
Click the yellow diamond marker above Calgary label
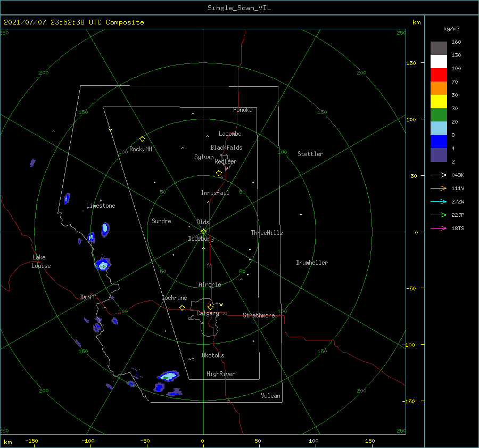(210, 307)
